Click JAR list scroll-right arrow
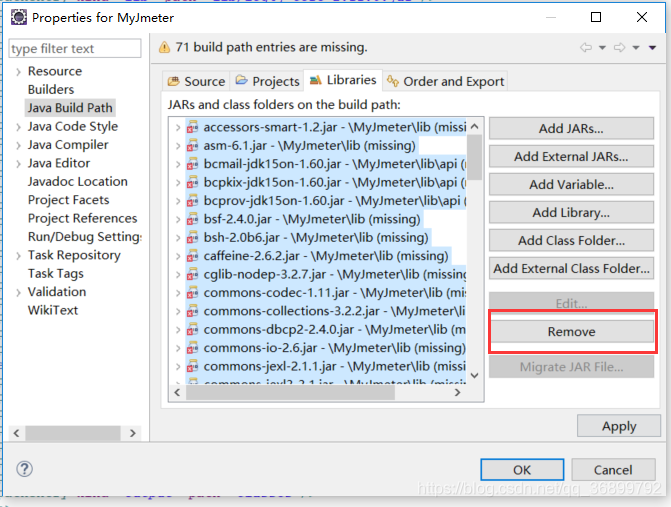The width and height of the screenshot is (671, 507). (x=457, y=392)
